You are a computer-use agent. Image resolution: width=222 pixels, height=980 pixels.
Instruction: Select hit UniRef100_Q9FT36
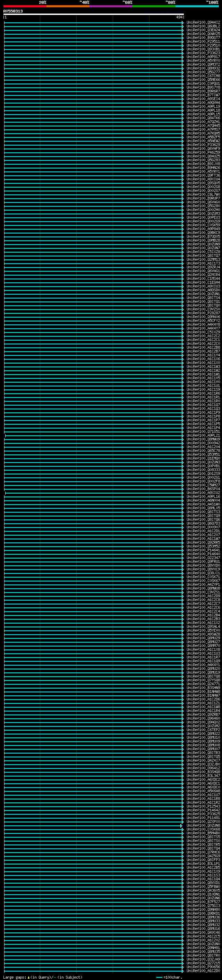tap(203, 175)
